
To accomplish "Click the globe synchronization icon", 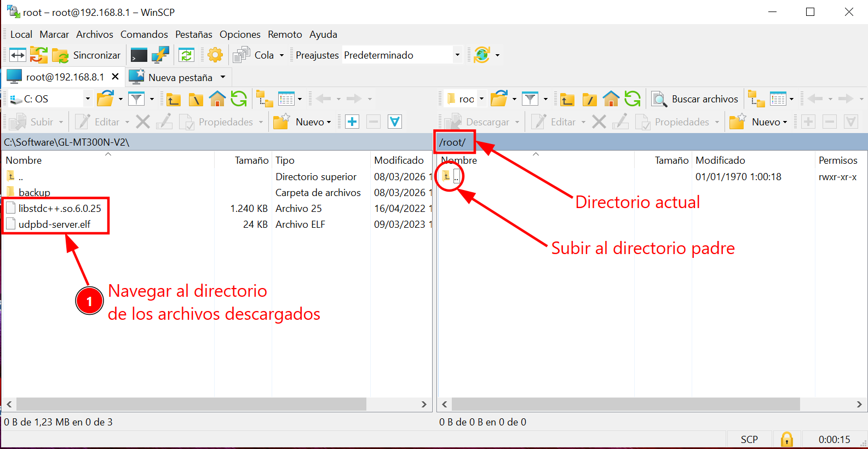I will point(482,55).
